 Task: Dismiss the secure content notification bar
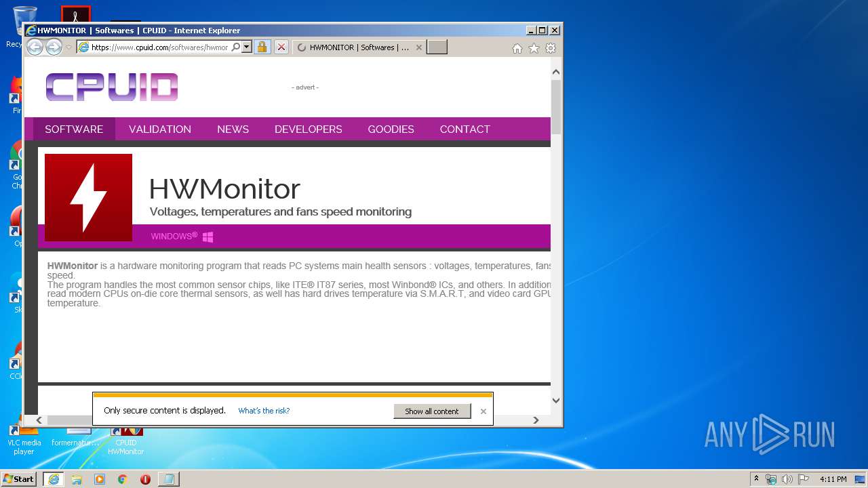484,411
